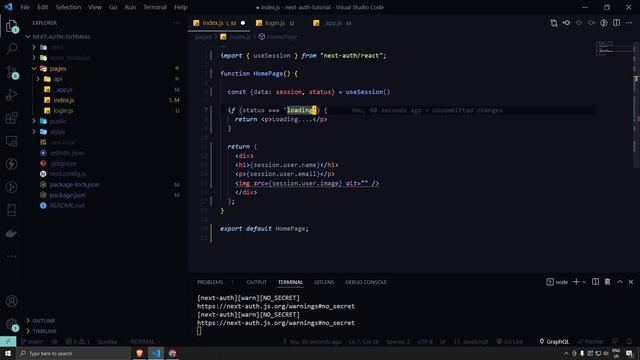Click Prettier status bar item
640x360 pixels.
click(x=591, y=342)
